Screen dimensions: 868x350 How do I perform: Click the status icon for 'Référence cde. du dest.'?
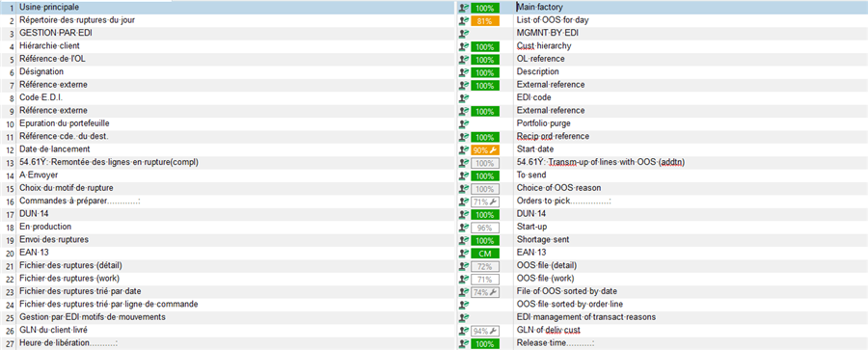click(464, 137)
